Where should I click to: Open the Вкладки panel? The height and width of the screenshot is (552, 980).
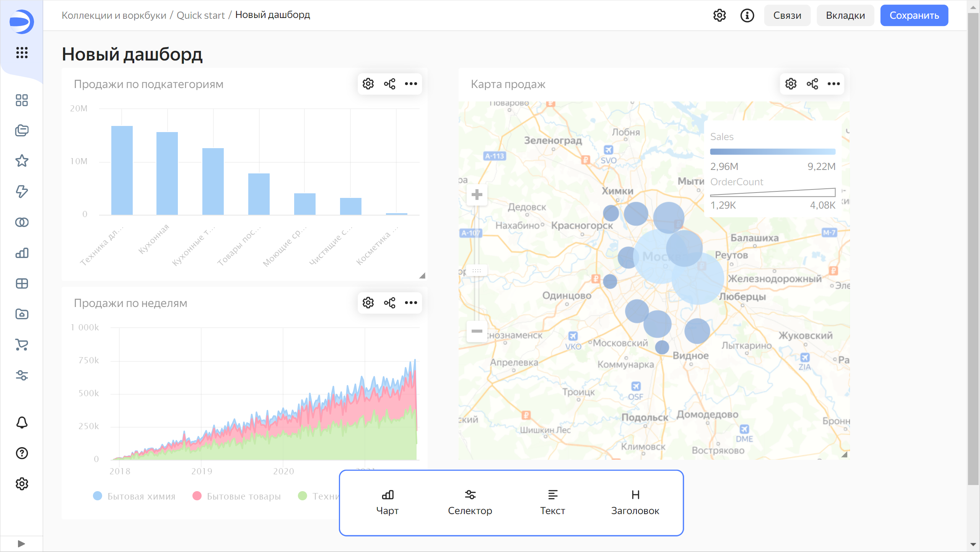click(845, 15)
